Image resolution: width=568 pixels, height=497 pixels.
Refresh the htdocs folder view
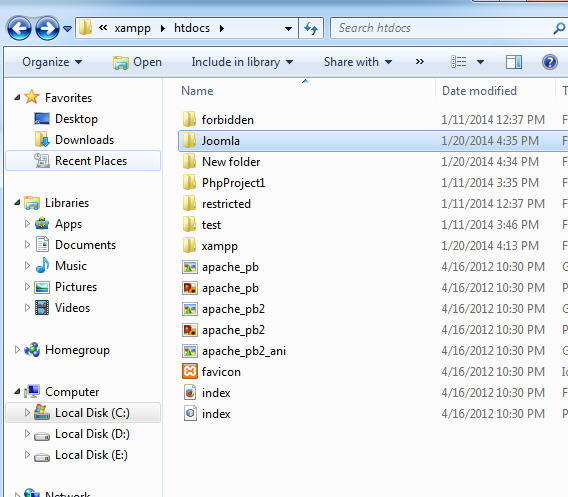click(311, 28)
